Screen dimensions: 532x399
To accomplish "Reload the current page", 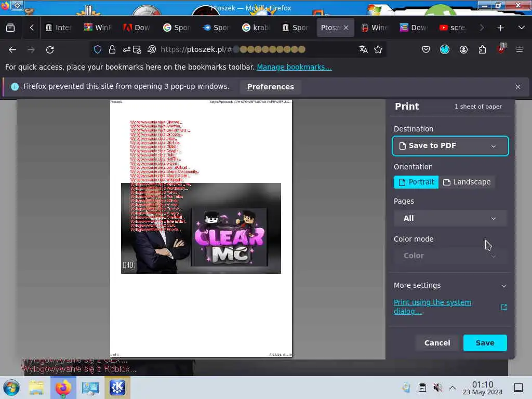I will (x=50, y=50).
